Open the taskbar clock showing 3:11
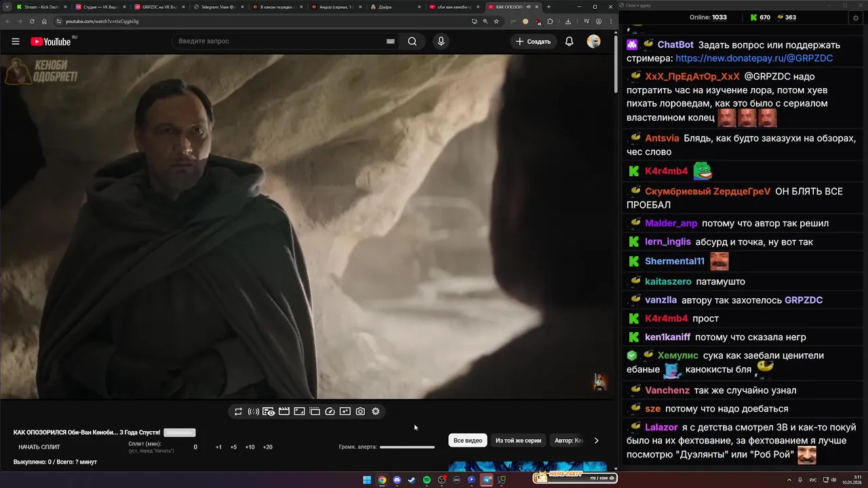This screenshot has width=868, height=488. coord(852,480)
